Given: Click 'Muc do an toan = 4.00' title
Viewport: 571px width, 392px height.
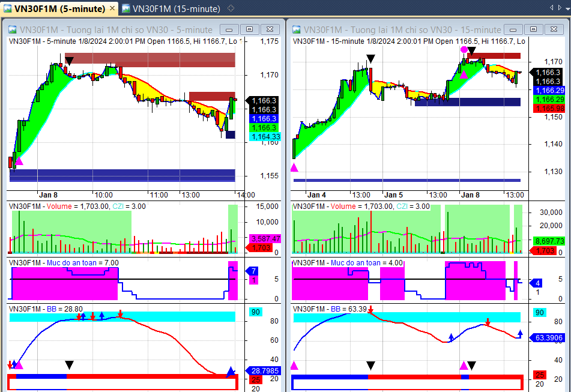Looking at the screenshot, I should [x=348, y=263].
